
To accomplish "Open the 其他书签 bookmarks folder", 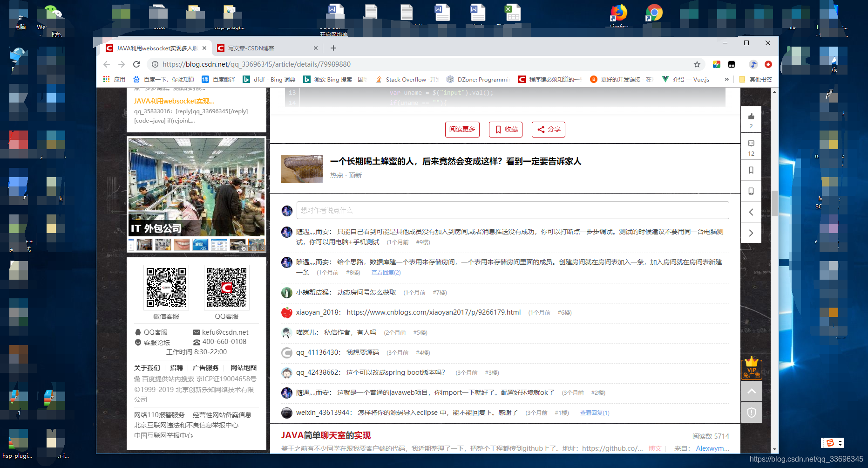I will [756, 79].
